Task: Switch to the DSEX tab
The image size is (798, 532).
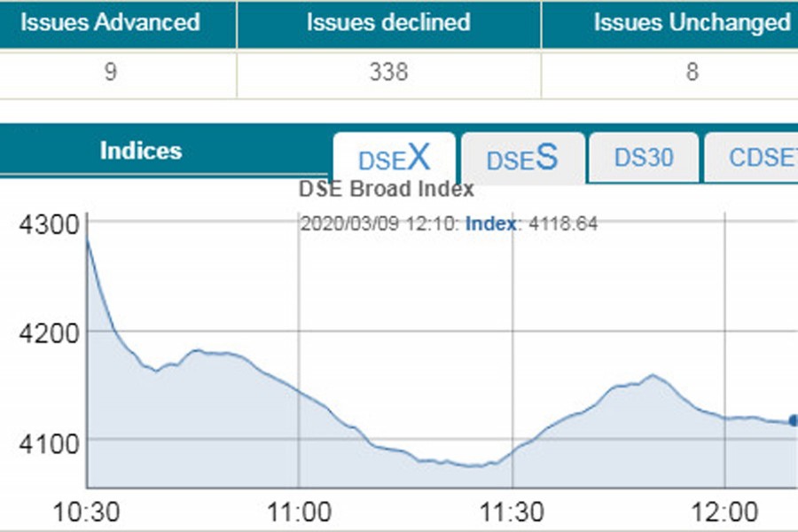Action: 393,158
